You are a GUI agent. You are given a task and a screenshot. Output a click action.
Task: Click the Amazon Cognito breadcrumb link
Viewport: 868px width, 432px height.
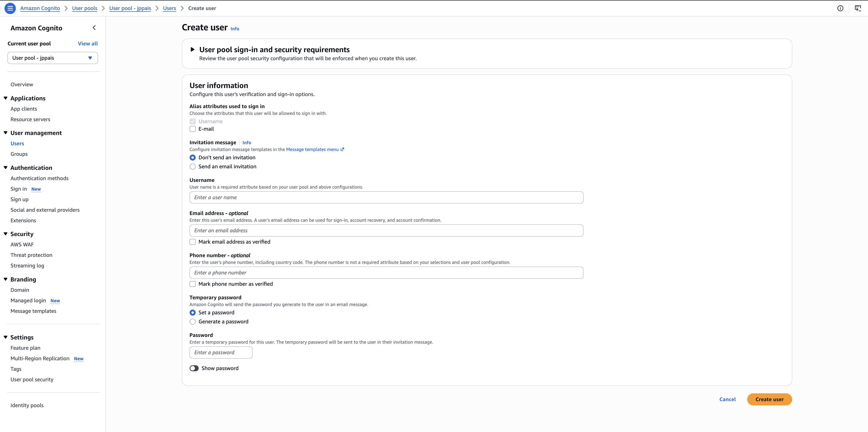click(40, 9)
